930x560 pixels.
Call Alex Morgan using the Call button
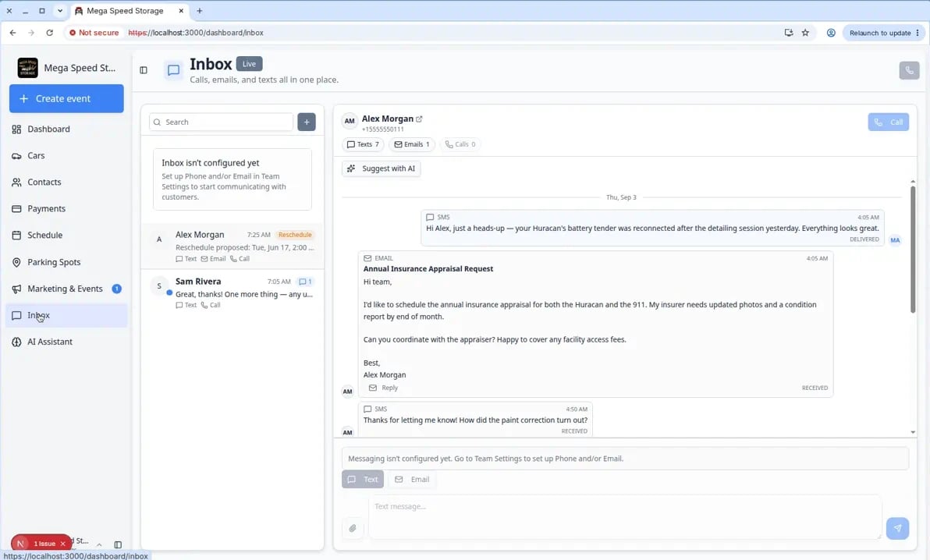click(x=888, y=122)
